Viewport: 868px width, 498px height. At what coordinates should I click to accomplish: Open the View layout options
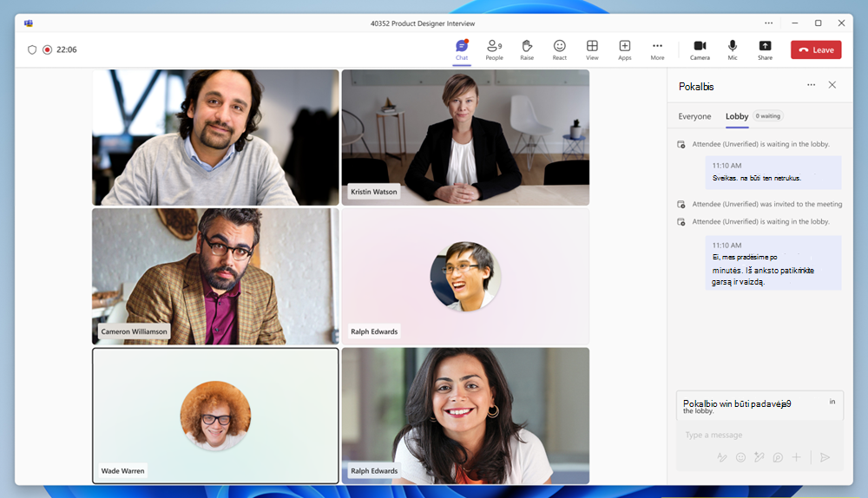(x=592, y=49)
